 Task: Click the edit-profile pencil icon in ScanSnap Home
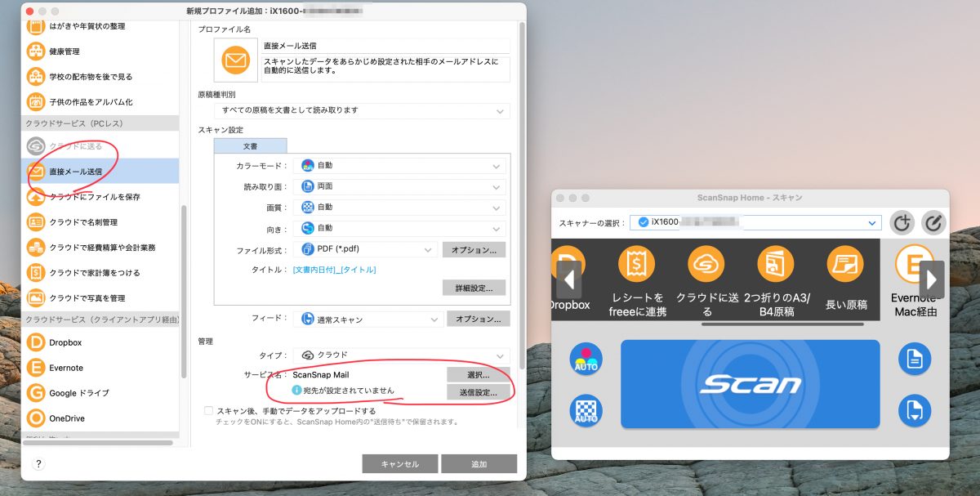(933, 222)
